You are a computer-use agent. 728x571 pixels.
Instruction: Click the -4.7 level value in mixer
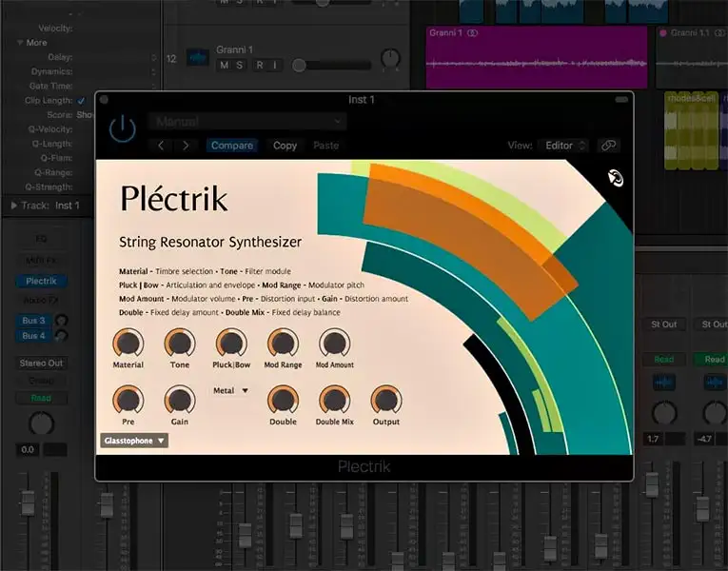(x=704, y=439)
